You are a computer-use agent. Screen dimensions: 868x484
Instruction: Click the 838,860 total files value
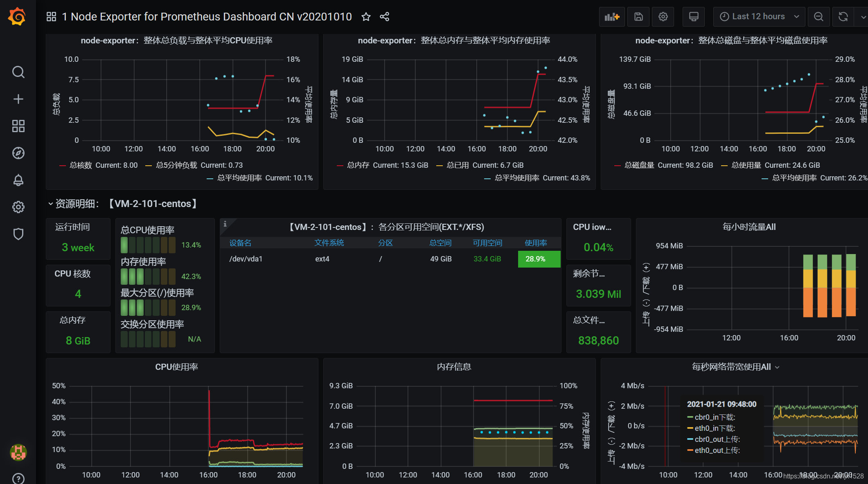(x=598, y=340)
